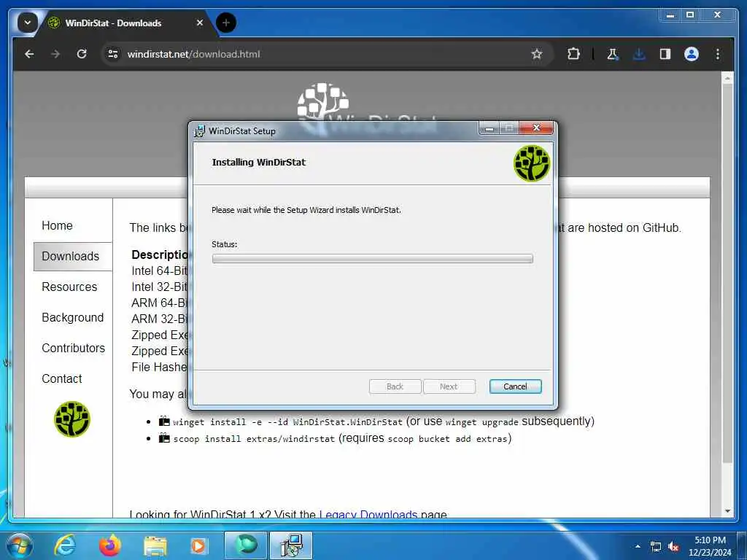Click the WinDirStat logo below the sidebar menu
The height and width of the screenshot is (560, 747).
(x=72, y=419)
